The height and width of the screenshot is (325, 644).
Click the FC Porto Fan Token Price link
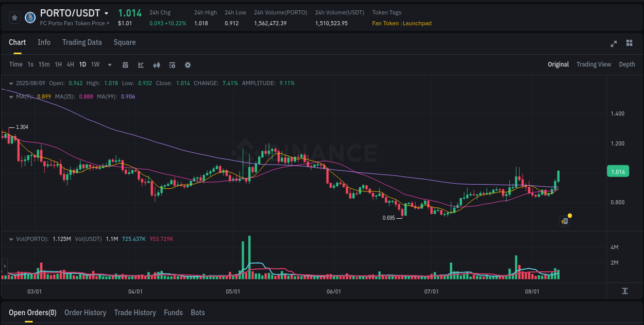[x=74, y=23]
